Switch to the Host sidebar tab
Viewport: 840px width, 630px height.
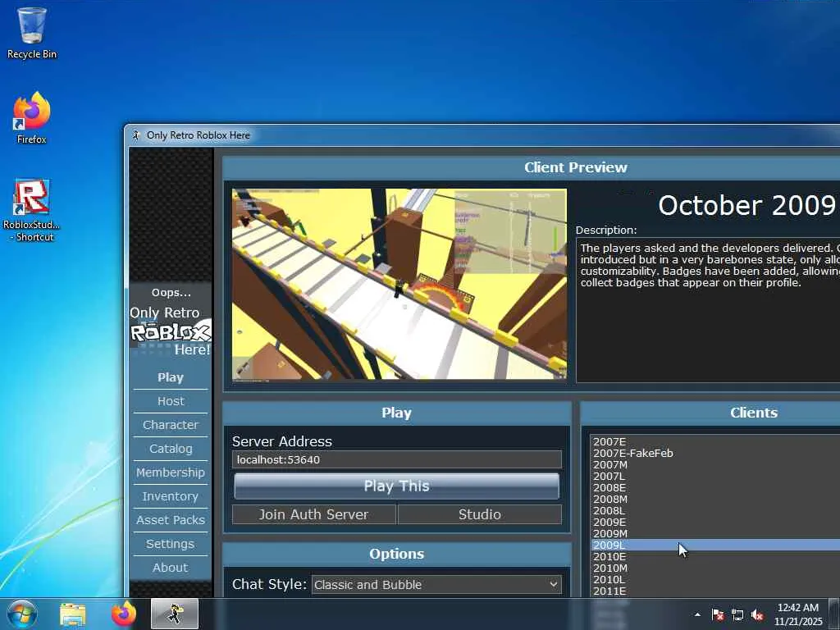click(x=171, y=401)
